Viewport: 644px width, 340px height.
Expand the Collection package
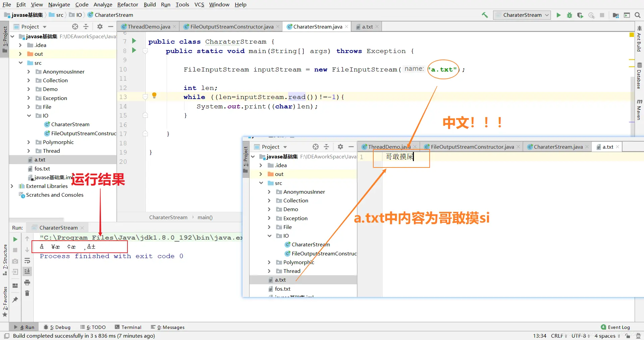[x=29, y=80]
